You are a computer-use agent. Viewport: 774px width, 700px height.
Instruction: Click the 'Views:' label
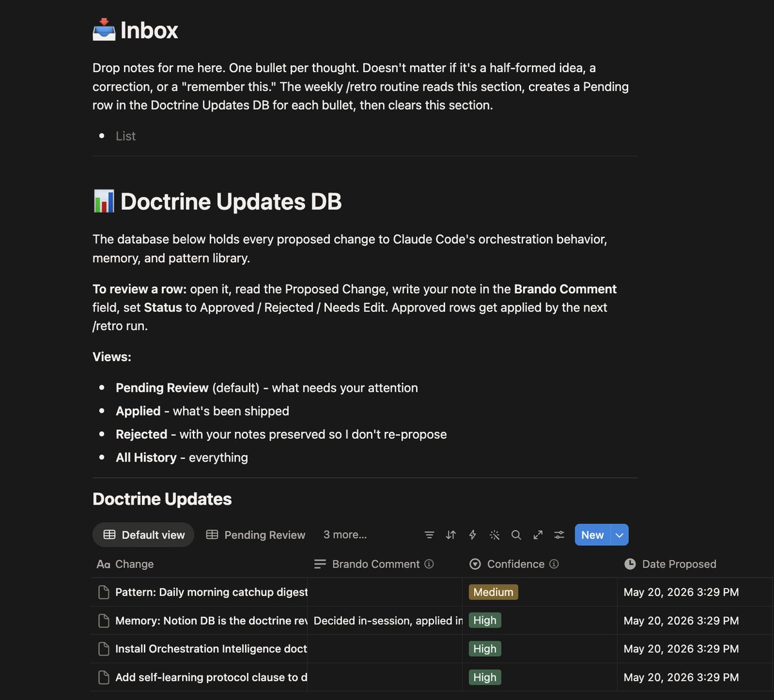point(112,356)
